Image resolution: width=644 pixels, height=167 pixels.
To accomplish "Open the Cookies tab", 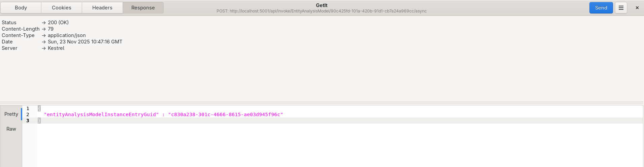I will [62, 8].
